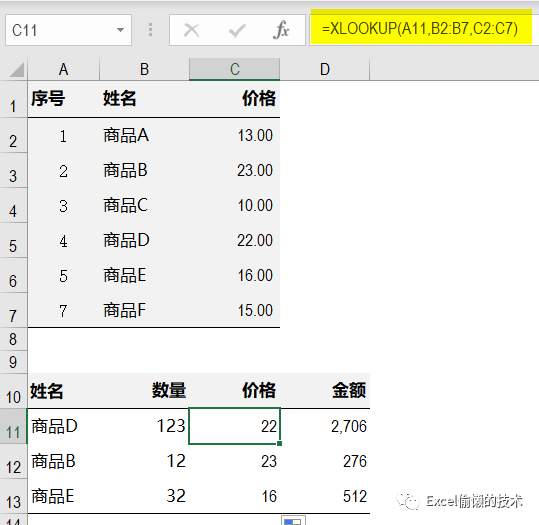
Task: Click the Select All corner triangle
Action: click(x=15, y=70)
